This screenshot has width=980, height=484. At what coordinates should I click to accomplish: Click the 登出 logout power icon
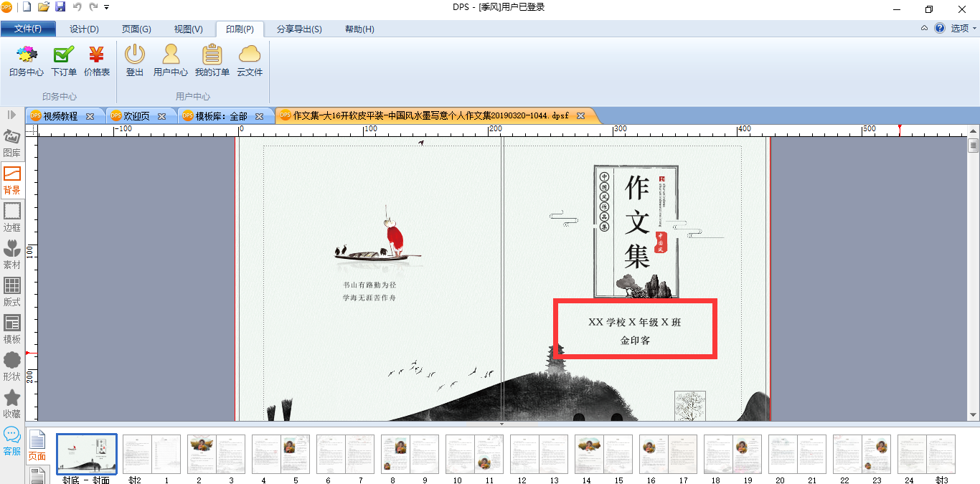(x=135, y=61)
